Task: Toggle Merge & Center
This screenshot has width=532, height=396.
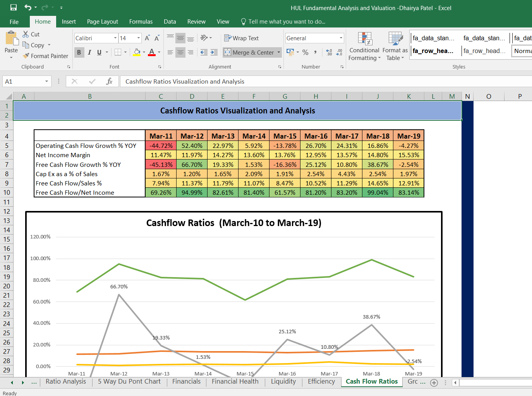Action: point(249,52)
